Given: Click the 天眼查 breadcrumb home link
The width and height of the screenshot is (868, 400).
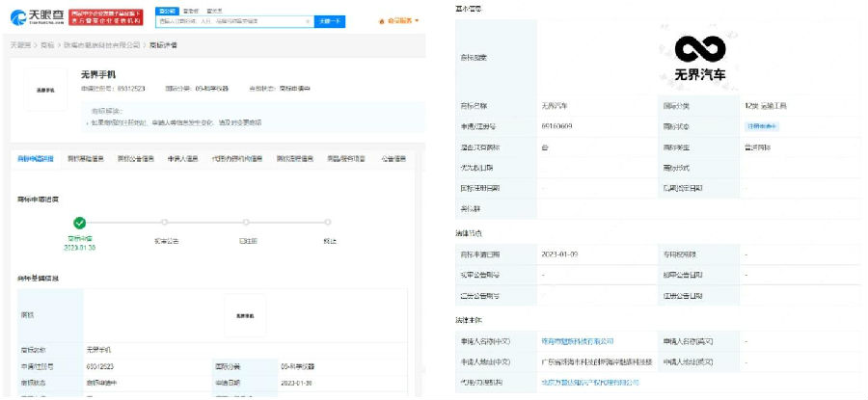Looking at the screenshot, I should pos(20,45).
